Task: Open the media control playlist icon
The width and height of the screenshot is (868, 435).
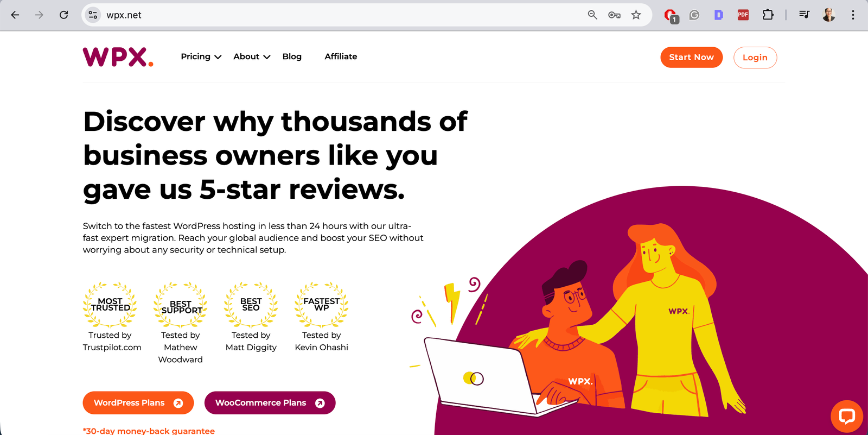Action: [x=804, y=15]
